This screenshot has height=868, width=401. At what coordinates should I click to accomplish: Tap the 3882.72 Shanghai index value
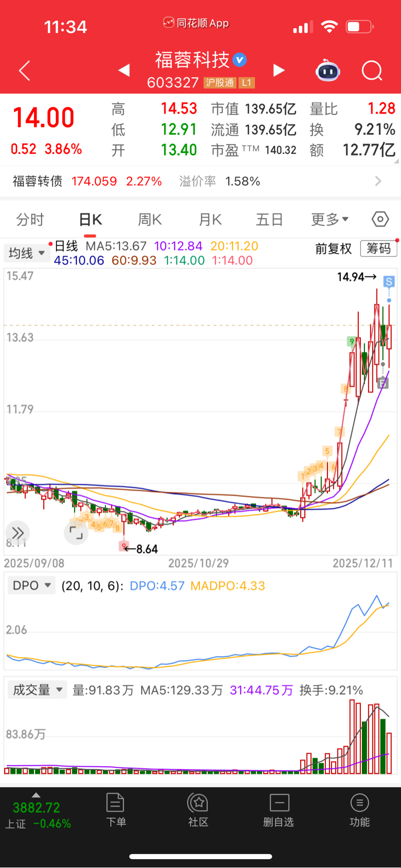[x=37, y=808]
